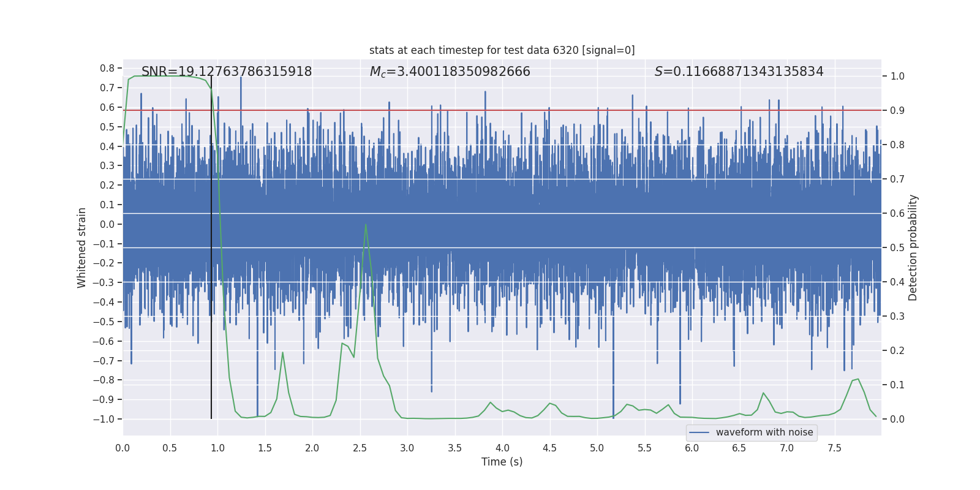The image size is (980, 490).
Task: Click the left axis tick label 0.8
Action: tap(107, 69)
